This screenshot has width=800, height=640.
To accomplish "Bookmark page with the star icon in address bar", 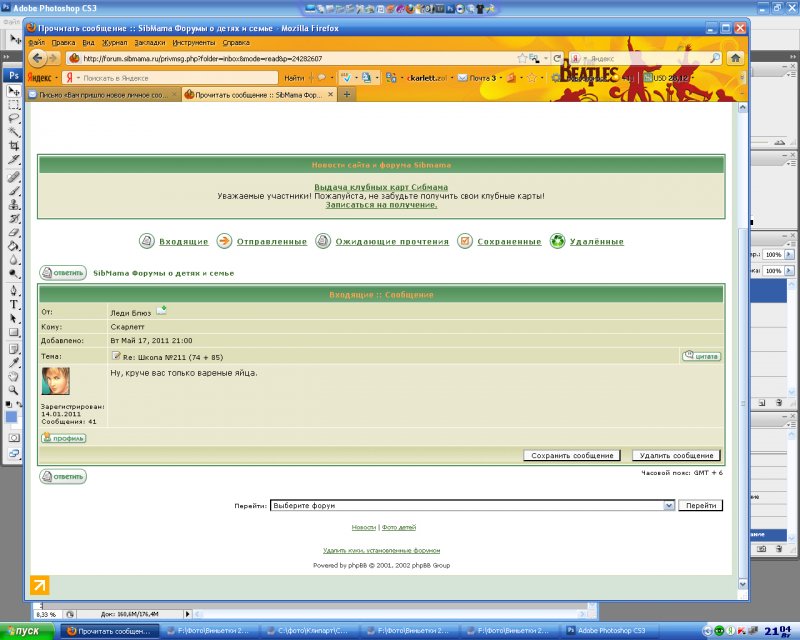I will pos(521,58).
